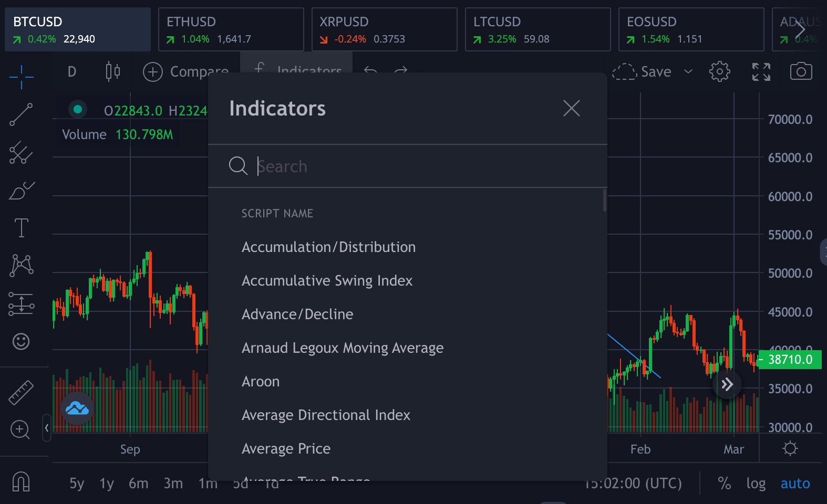The image size is (827, 504).
Task: Toggle percent scale on price axis
Action: [x=724, y=484]
